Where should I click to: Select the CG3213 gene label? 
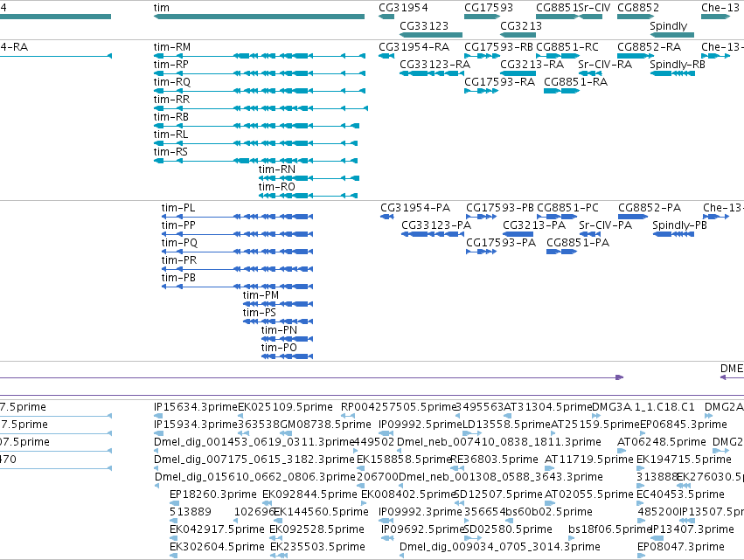(521, 25)
